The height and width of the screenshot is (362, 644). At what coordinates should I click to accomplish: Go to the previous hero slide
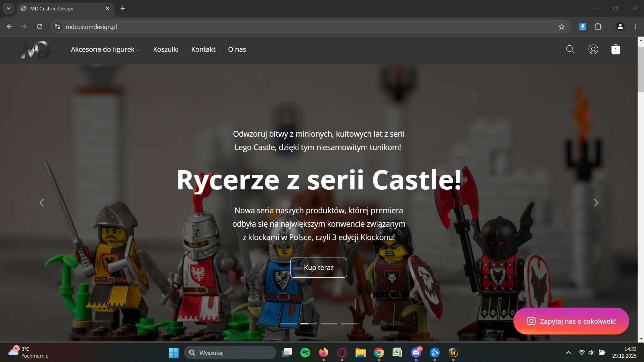coord(42,203)
